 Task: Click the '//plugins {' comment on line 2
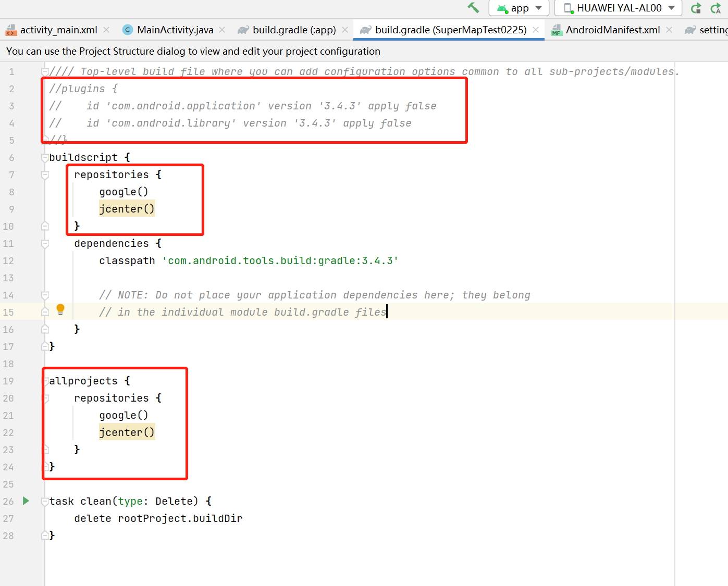pyautogui.click(x=83, y=89)
